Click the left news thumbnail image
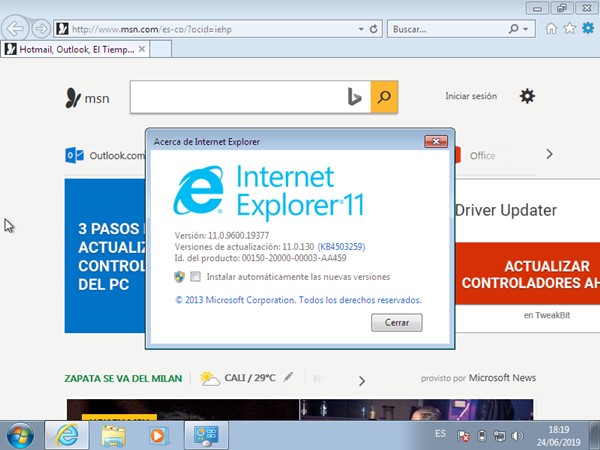Viewport: 600px width, 450px height. point(183,409)
